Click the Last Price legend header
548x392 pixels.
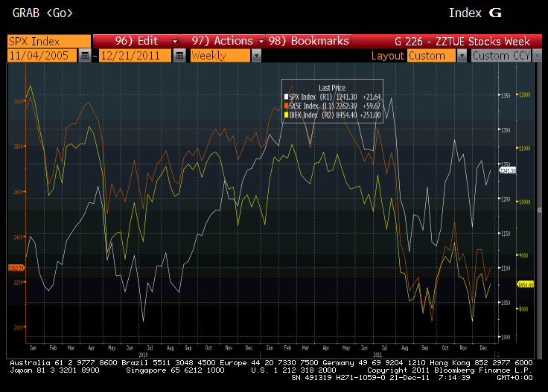[x=332, y=88]
